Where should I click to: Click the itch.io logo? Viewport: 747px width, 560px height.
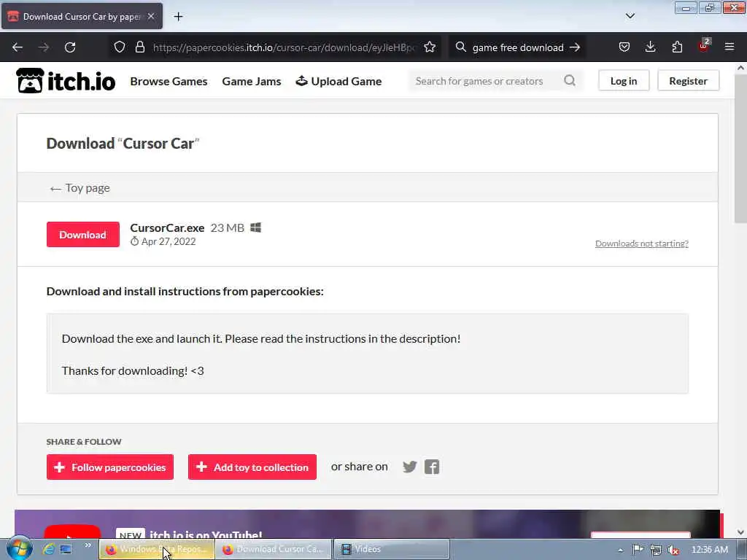[66, 80]
